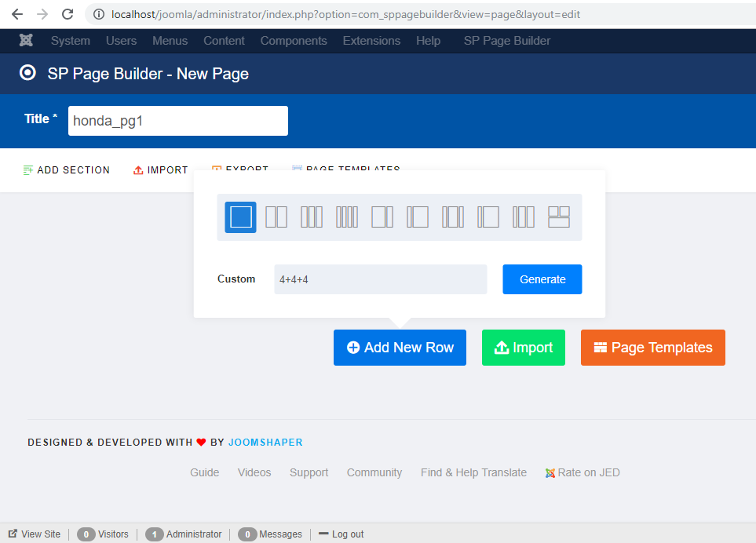Click the ADD SECTION toolbar item
This screenshot has height=543, width=756.
(x=67, y=170)
